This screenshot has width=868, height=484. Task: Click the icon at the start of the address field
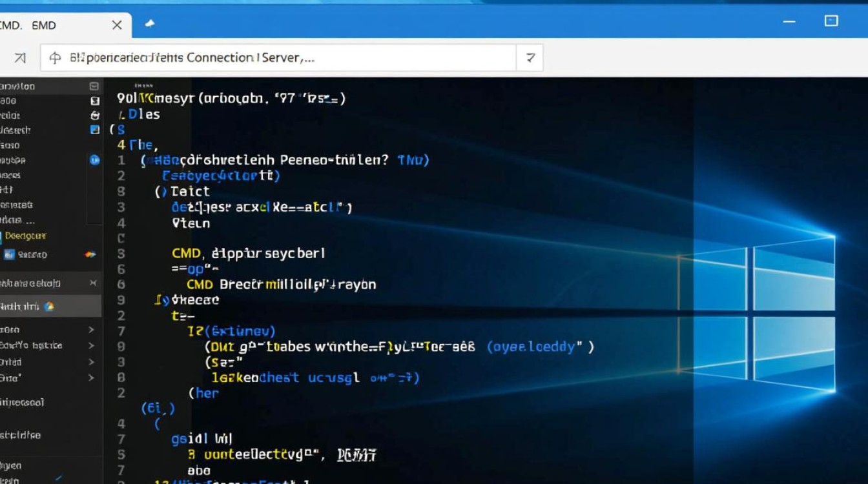(x=56, y=58)
